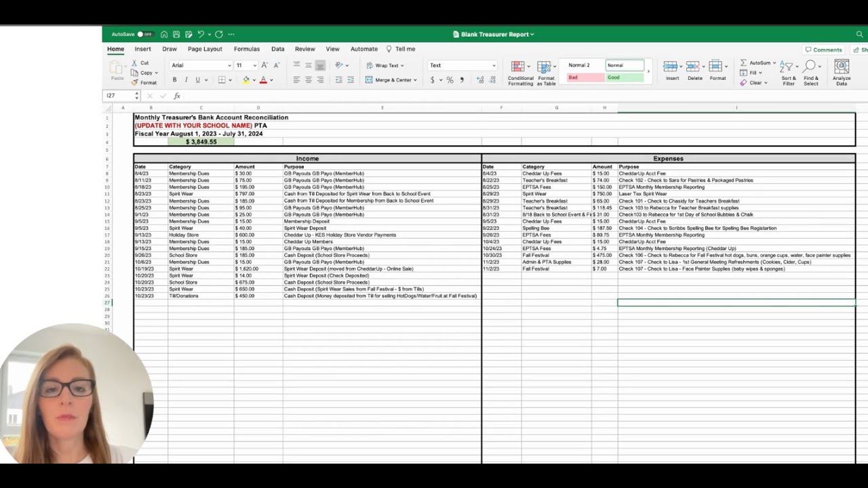
Task: Decrease font size with smaller A icon
Action: tap(276, 65)
